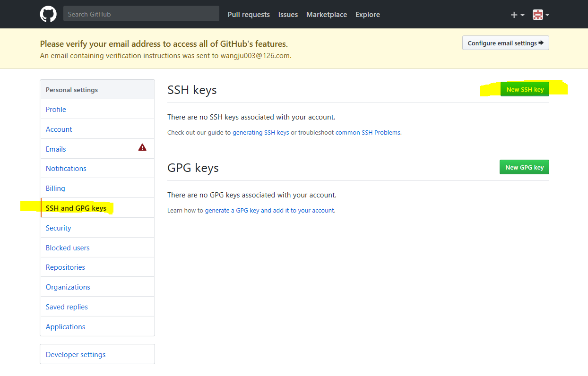This screenshot has width=588, height=376.
Task: Click the 'GPG keys' heading text
Action: click(193, 168)
